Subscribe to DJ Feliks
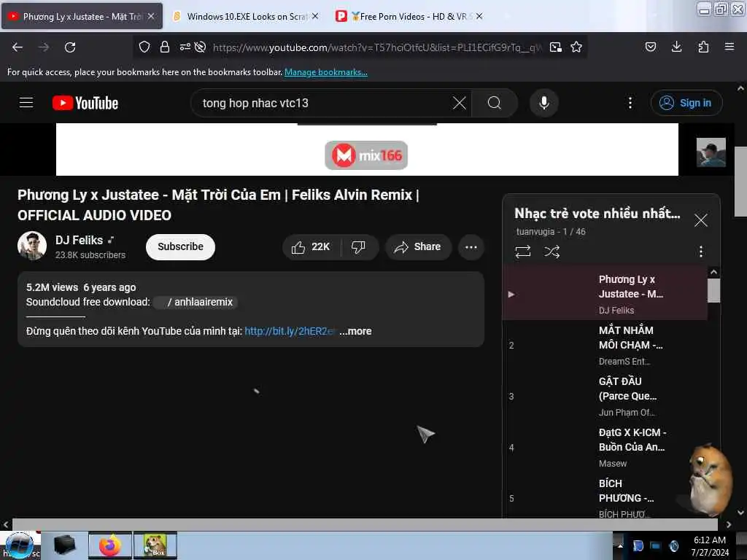 tap(181, 246)
